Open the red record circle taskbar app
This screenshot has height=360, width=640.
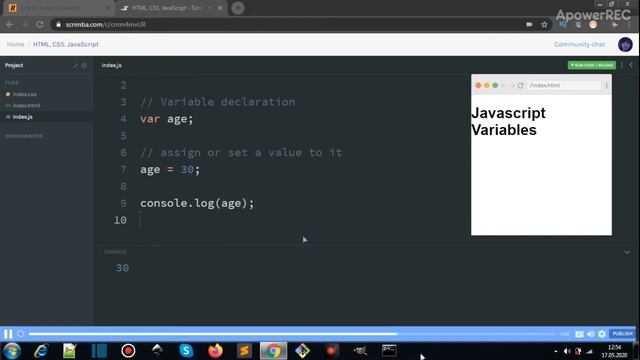pyautogui.click(x=128, y=351)
